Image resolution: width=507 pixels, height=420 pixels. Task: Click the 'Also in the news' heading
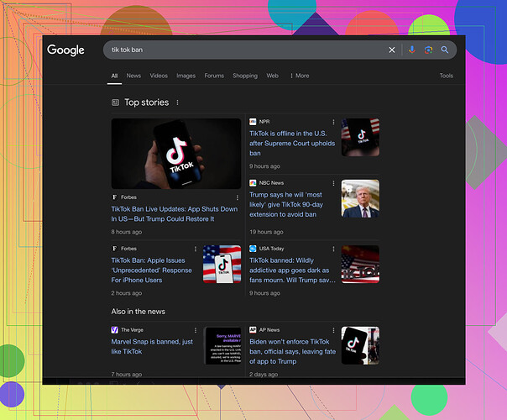[x=138, y=312]
